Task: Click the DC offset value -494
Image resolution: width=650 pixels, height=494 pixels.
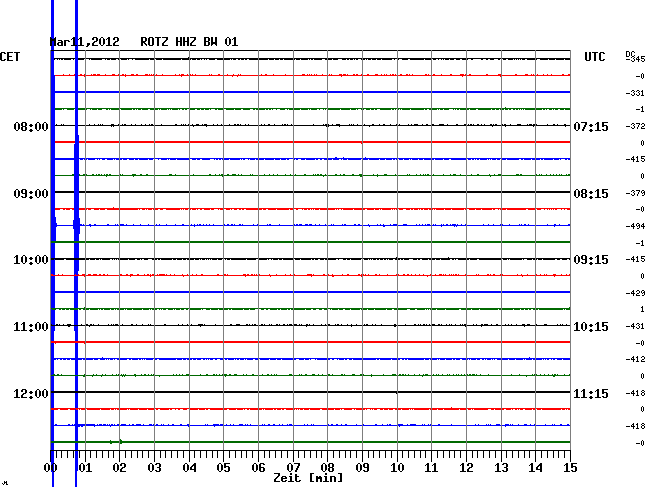Action: (635, 226)
